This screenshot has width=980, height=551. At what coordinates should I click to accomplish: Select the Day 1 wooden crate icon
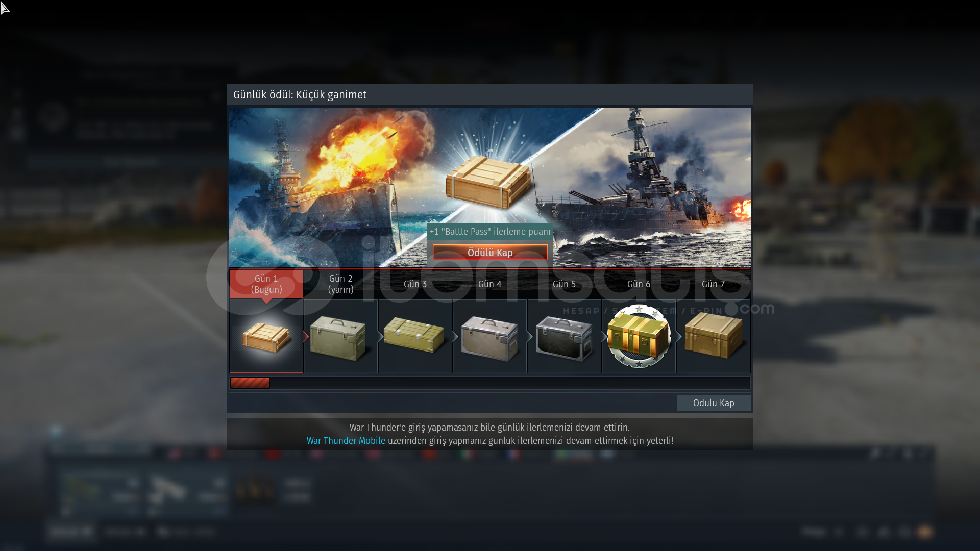(x=266, y=337)
